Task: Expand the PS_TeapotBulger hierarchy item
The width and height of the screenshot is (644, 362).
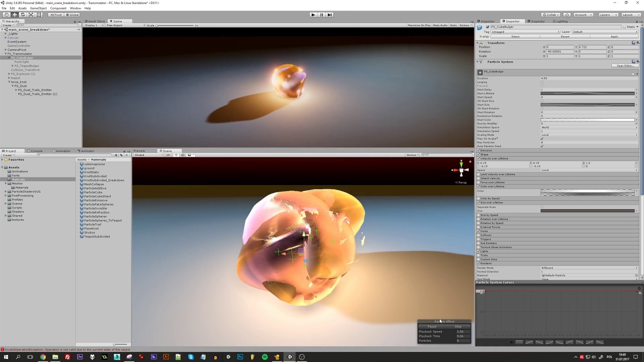Action: point(13,66)
